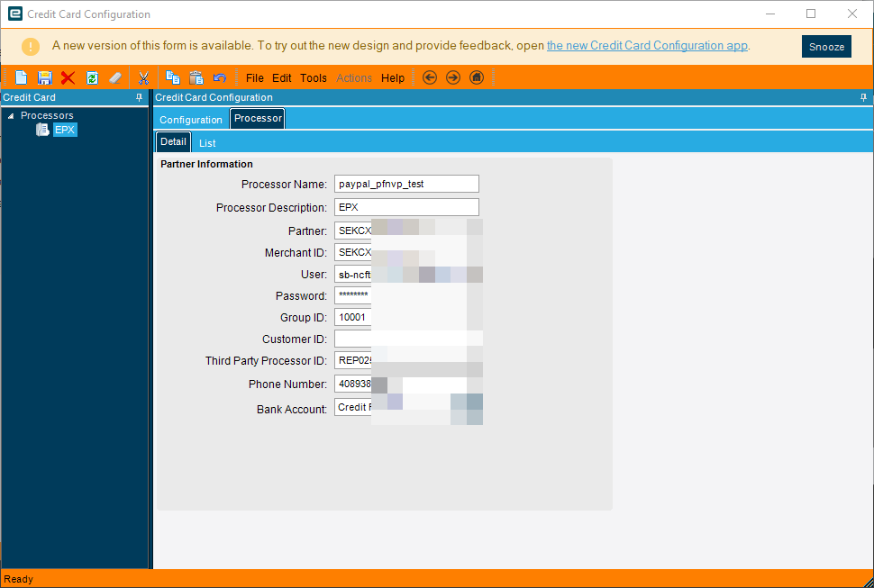
Task: Click the Partner input field
Action: pos(406,231)
